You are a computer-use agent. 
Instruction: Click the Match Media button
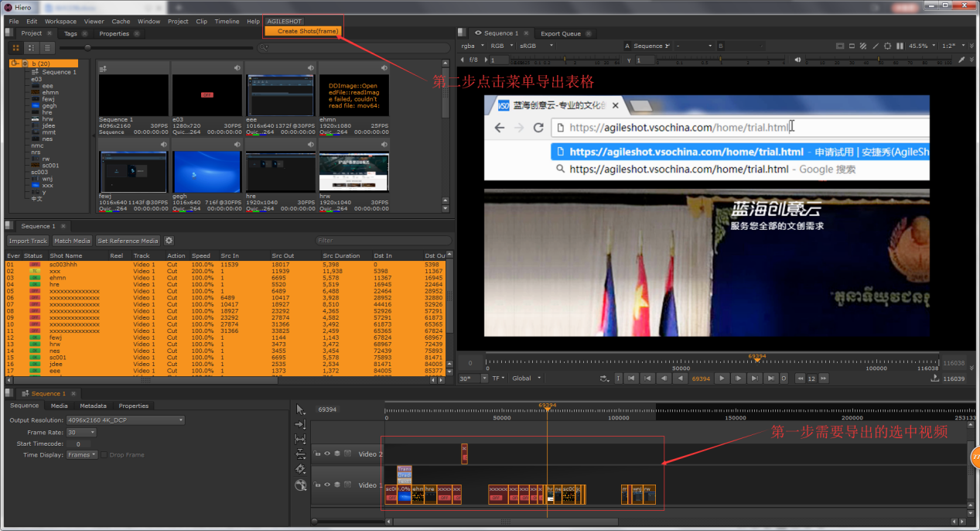(72, 241)
